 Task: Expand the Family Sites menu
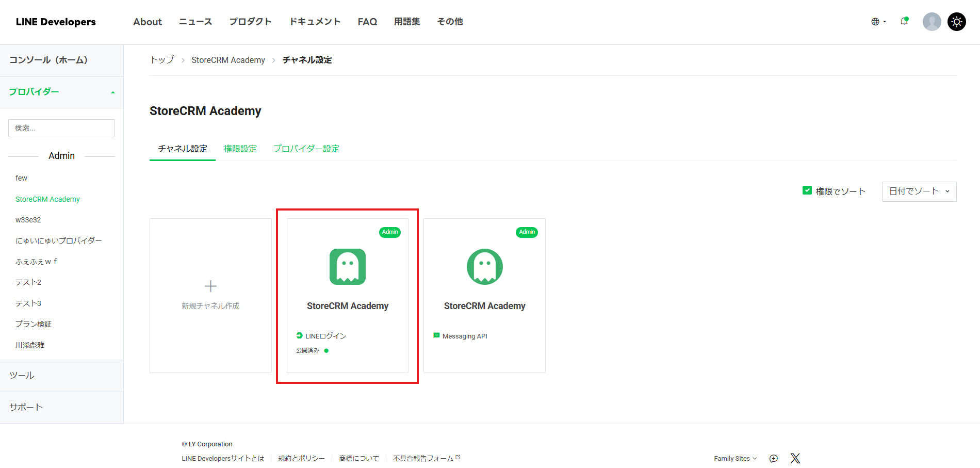pyautogui.click(x=735, y=458)
